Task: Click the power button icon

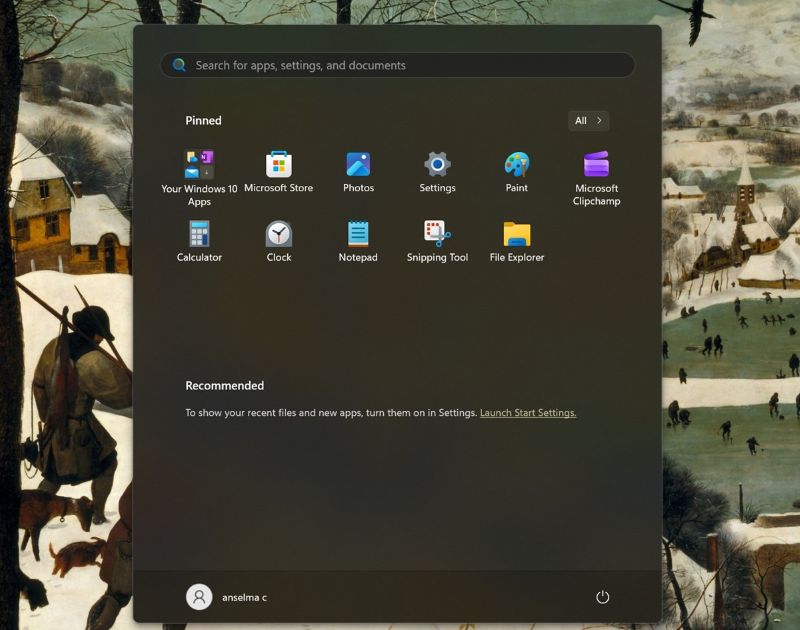Action: [x=603, y=597]
